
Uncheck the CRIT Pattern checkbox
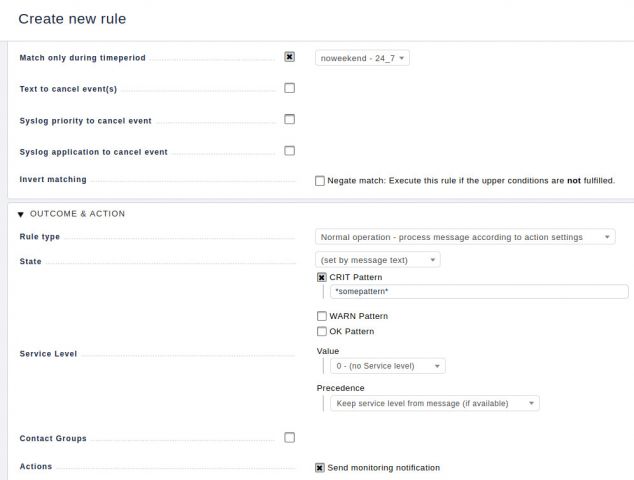[x=321, y=277]
